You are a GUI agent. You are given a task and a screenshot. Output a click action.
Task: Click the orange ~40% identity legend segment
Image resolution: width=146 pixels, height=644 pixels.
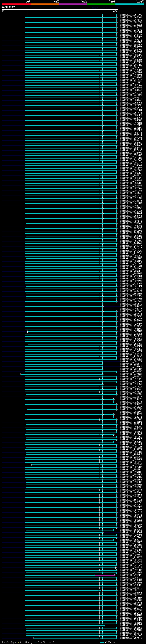tap(44, 4)
